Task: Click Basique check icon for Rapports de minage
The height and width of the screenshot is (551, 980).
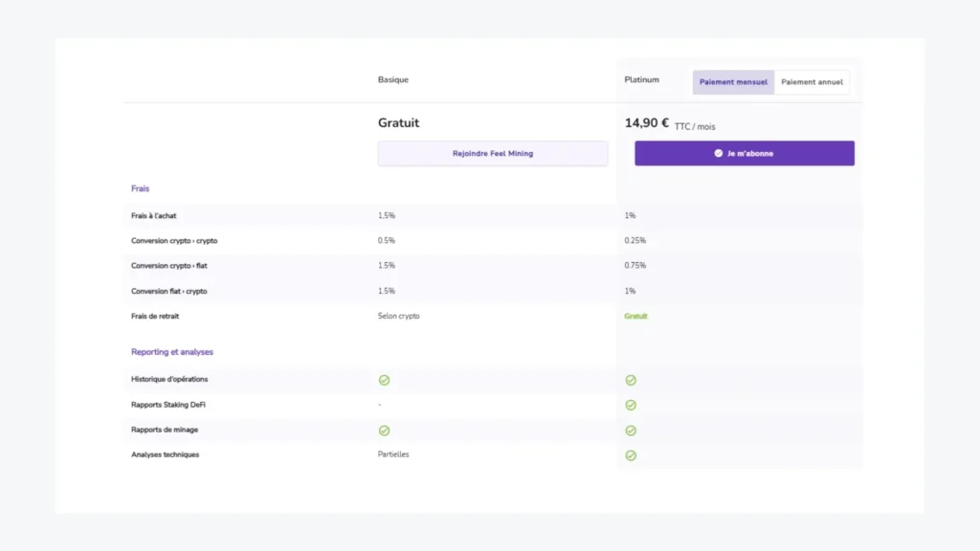Action: point(385,430)
